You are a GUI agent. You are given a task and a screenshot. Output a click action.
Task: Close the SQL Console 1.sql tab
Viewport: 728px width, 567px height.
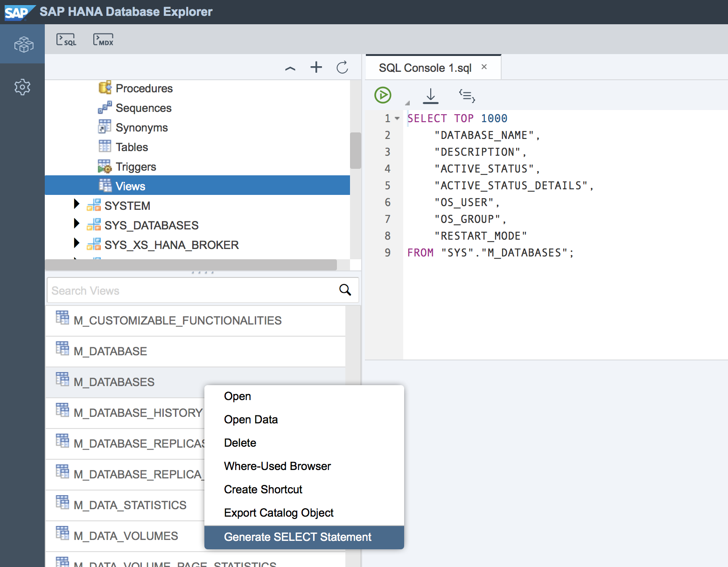tap(484, 67)
